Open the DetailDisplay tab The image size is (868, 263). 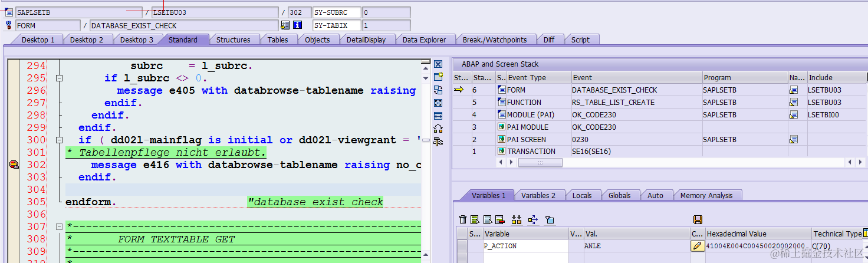click(366, 40)
